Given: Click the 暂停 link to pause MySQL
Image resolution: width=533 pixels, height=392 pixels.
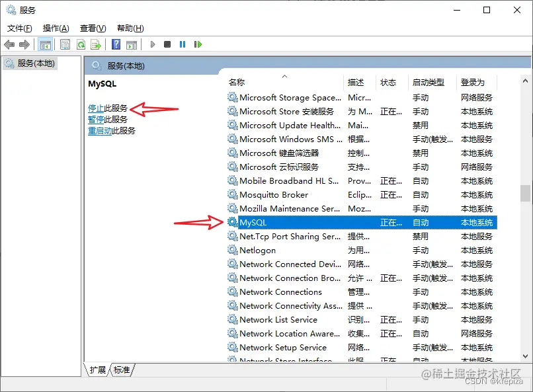Looking at the screenshot, I should click(96, 120).
